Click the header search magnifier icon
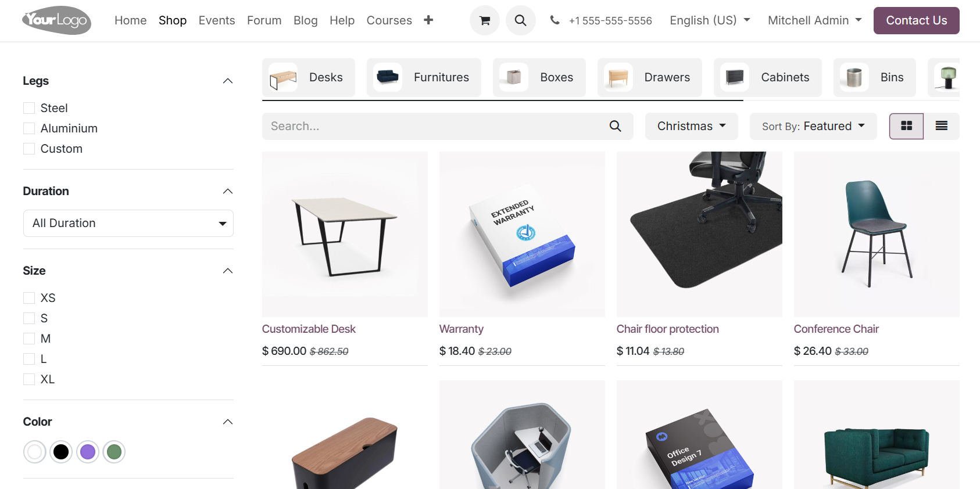980x489 pixels. point(520,20)
